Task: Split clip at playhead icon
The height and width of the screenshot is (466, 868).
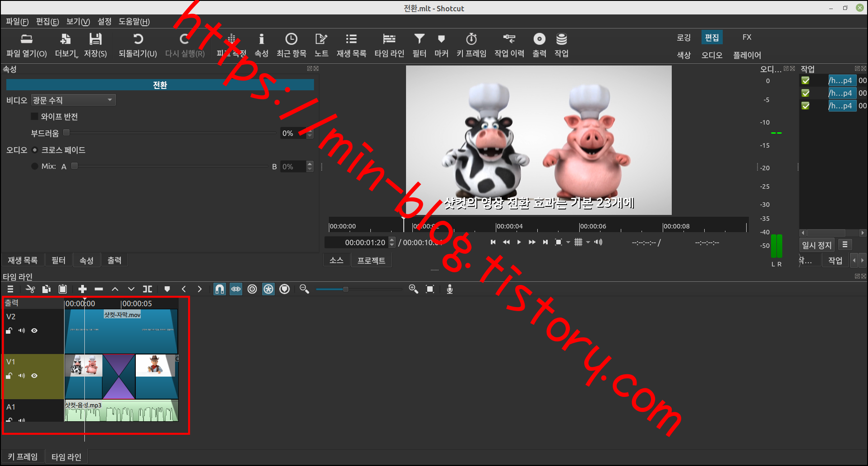Action: pyautogui.click(x=148, y=289)
